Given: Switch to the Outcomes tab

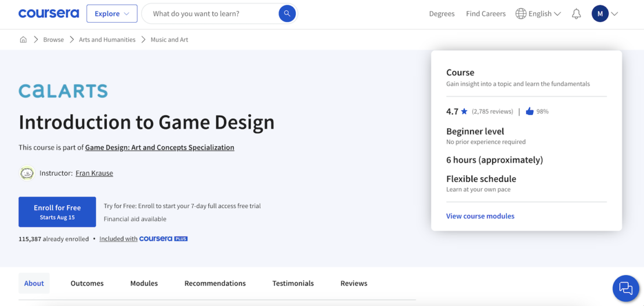Looking at the screenshot, I should [87, 283].
